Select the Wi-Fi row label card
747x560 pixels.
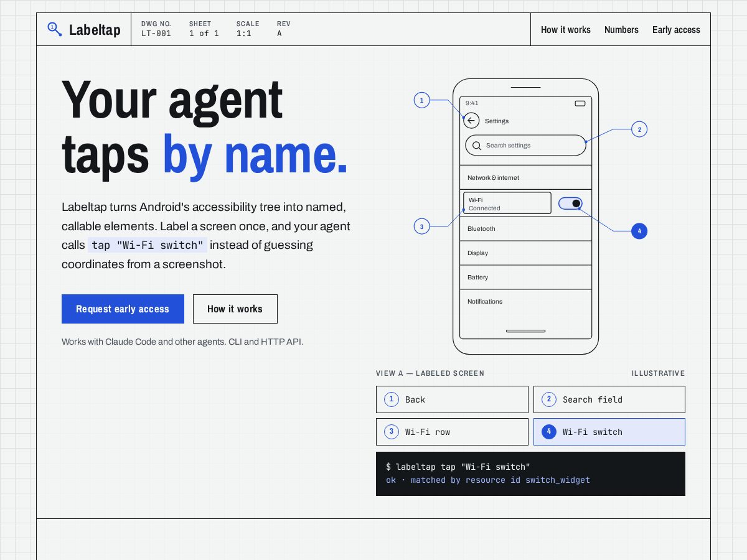point(452,432)
